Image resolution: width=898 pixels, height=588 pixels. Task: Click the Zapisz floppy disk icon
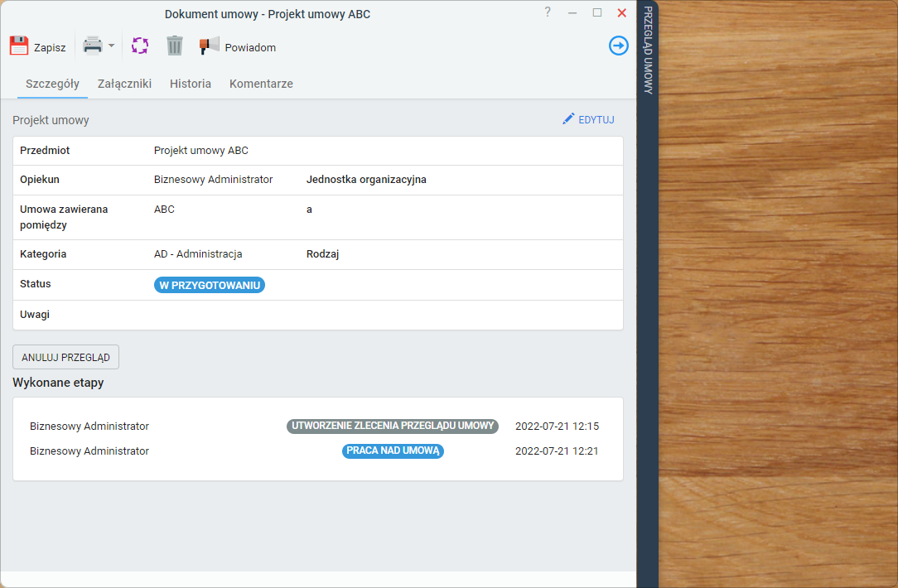[x=19, y=46]
